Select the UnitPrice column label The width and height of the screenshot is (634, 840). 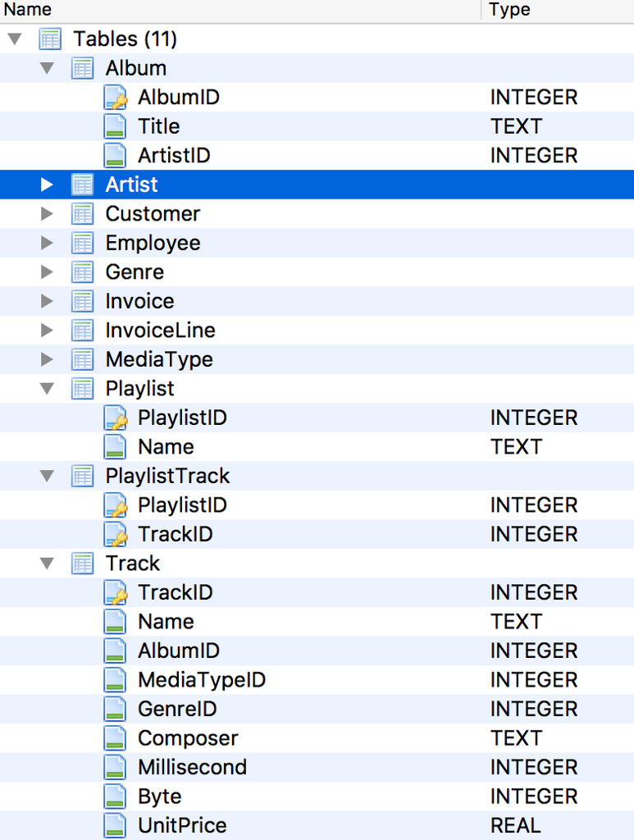pyautogui.click(x=182, y=825)
